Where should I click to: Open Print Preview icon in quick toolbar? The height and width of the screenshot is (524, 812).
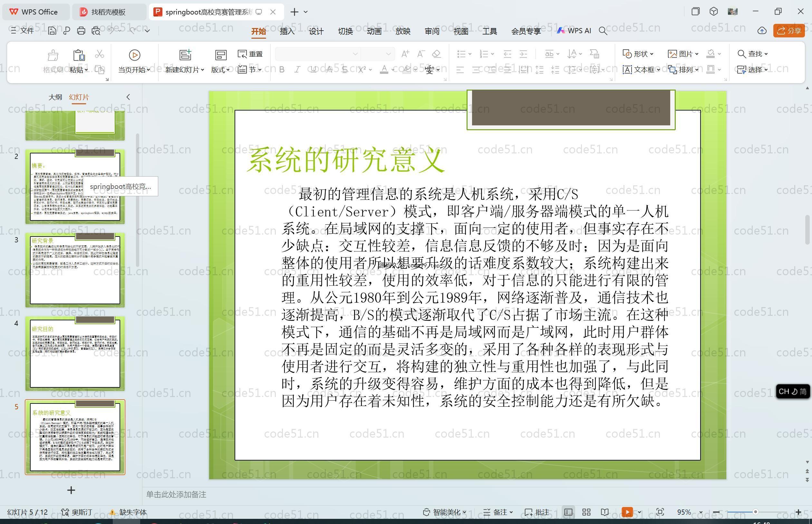[x=96, y=31]
